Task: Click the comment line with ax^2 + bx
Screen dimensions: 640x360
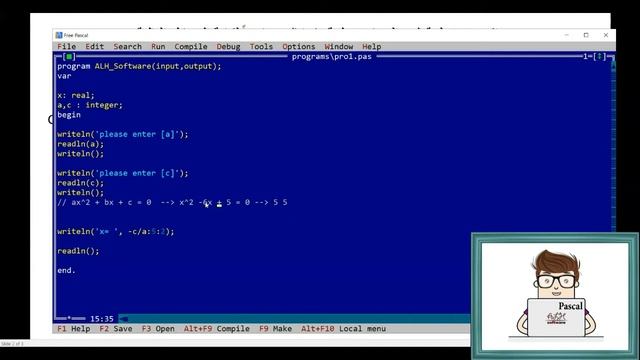Action: click(x=172, y=202)
